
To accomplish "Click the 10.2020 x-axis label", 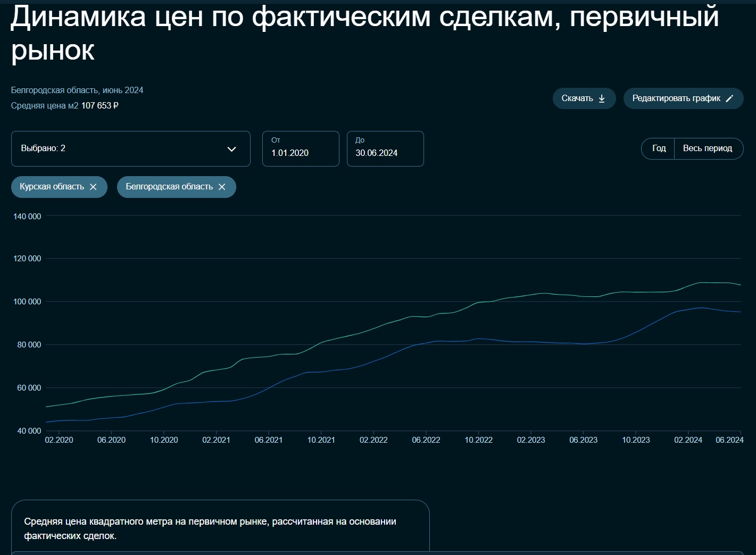I will point(164,440).
